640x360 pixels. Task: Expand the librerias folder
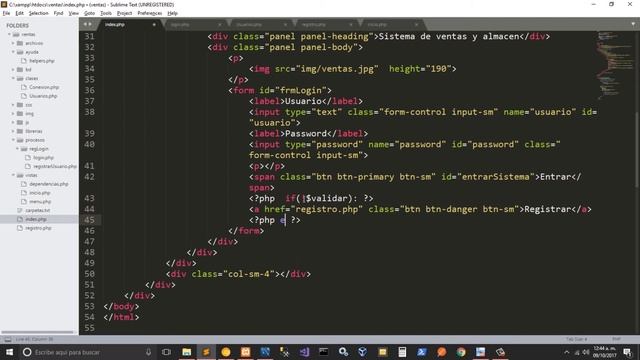[x=13, y=131]
